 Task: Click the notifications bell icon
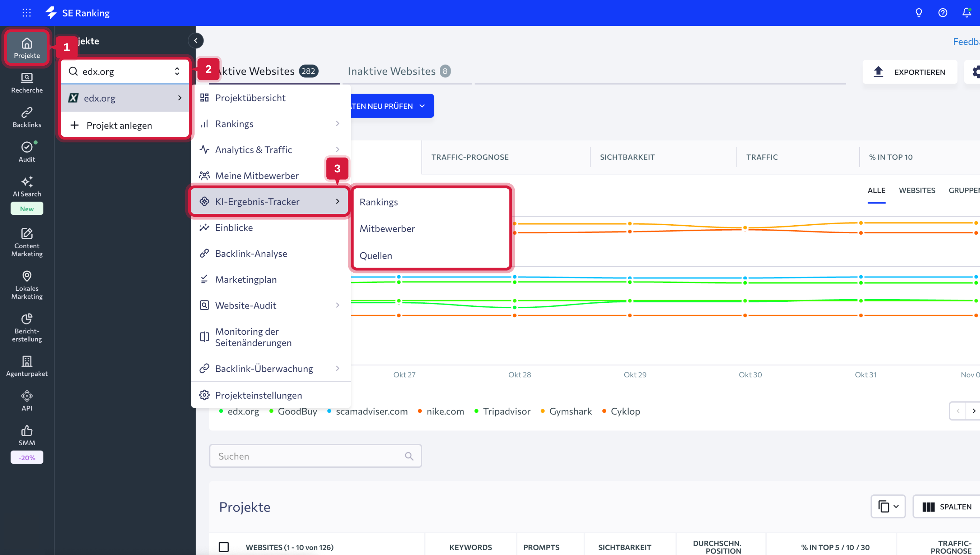point(966,13)
